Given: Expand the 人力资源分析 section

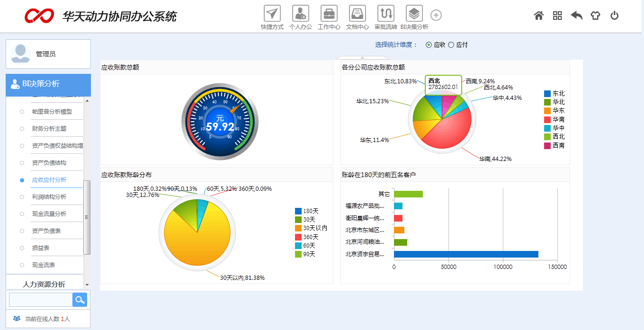Looking at the screenshot, I should [x=44, y=284].
